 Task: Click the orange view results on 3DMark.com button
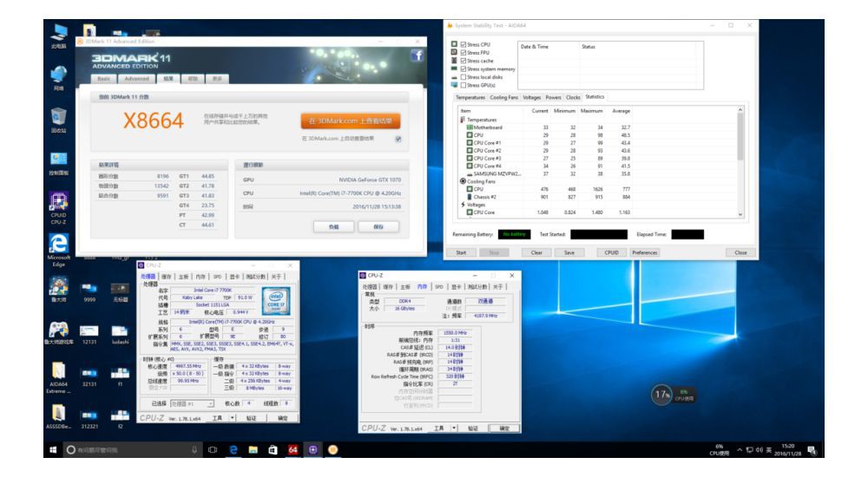pos(352,121)
